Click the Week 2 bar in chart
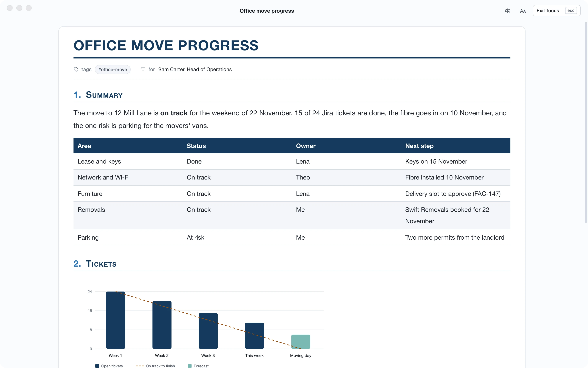Screen dimensions: 588x368 pos(162,325)
